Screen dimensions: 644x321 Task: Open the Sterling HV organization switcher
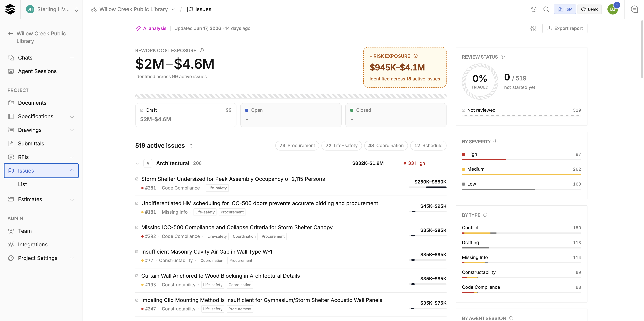(52, 9)
